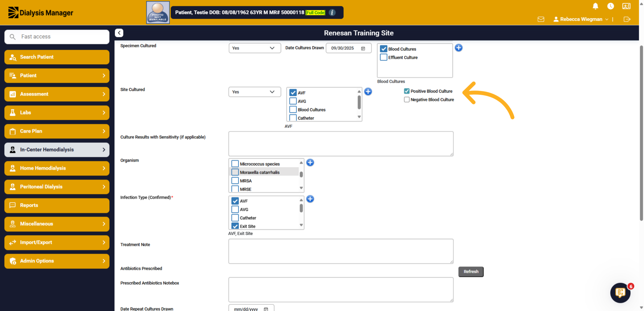Open the contact card icon in header

tap(626, 6)
